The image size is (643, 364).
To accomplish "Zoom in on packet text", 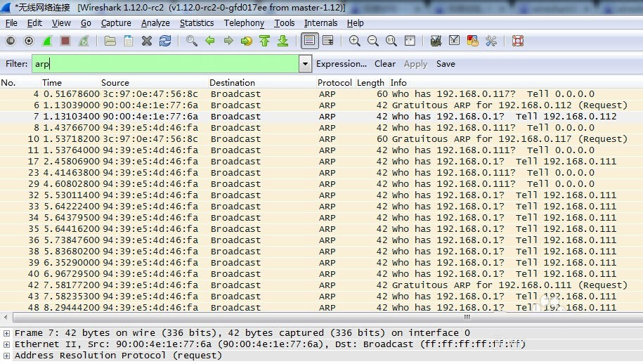I will 355,41.
